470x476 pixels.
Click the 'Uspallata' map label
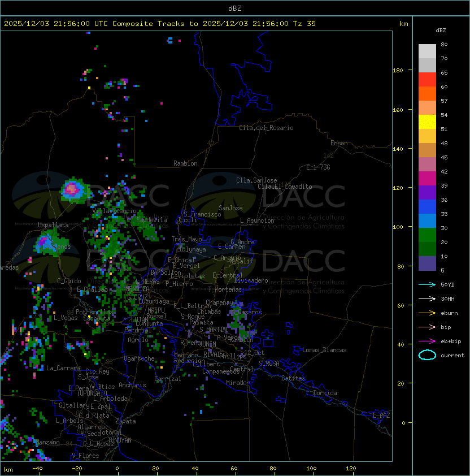[x=53, y=225]
